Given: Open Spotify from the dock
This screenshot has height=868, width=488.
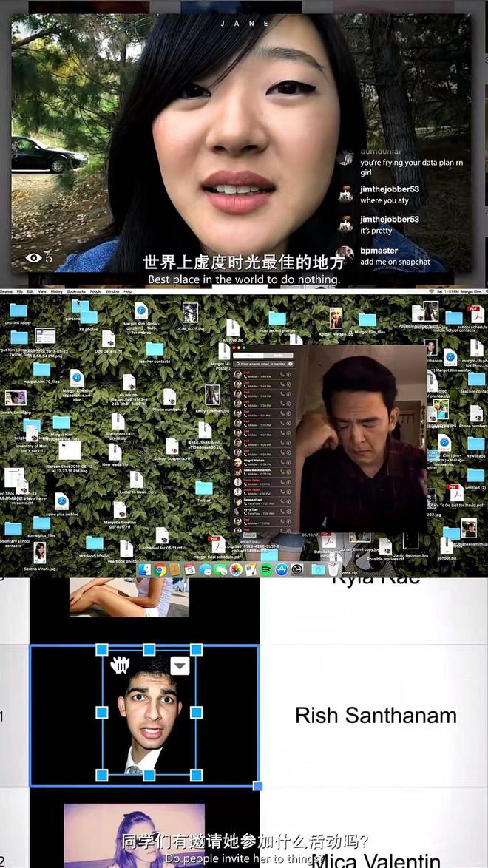Looking at the screenshot, I should click(x=266, y=569).
